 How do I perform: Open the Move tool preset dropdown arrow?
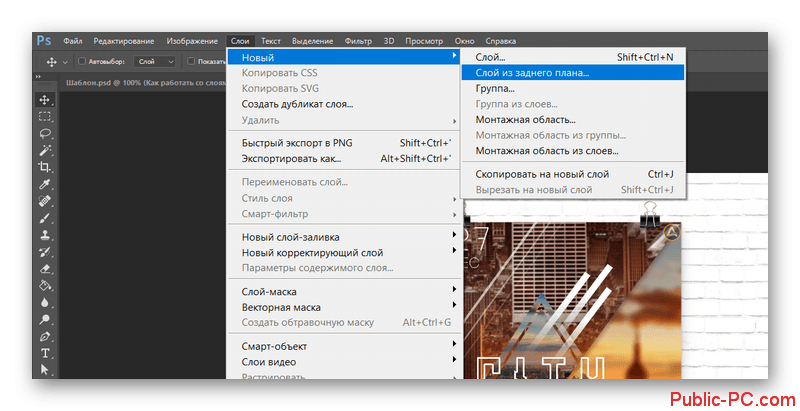(63, 62)
